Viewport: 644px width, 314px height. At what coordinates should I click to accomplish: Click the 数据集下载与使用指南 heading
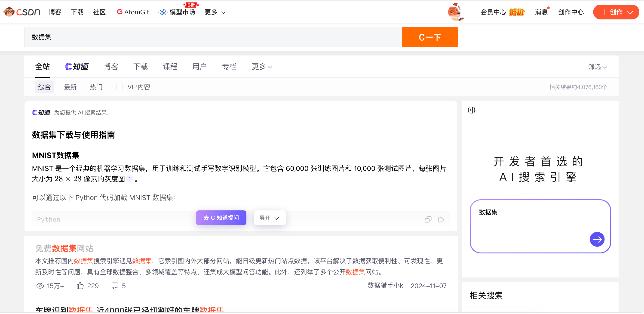(74, 135)
